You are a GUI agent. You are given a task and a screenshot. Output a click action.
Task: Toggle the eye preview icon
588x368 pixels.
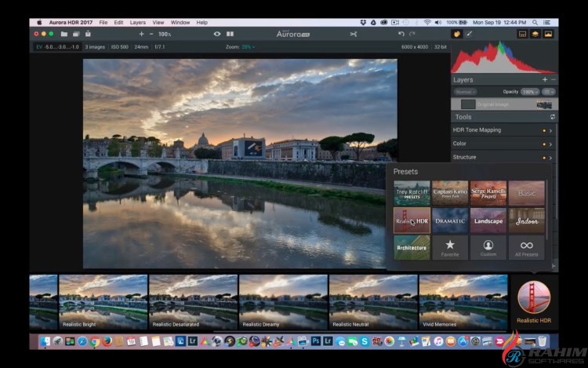tap(217, 34)
